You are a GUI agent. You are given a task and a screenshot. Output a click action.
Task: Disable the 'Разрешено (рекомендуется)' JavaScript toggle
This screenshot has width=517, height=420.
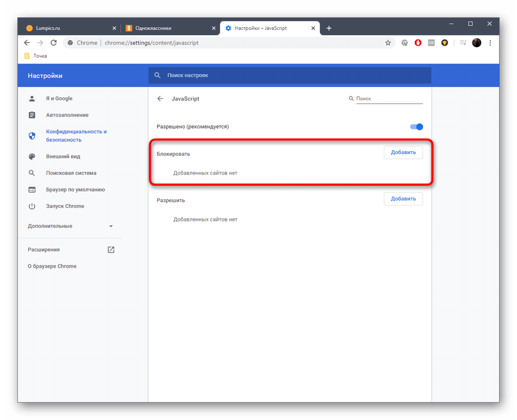(416, 127)
